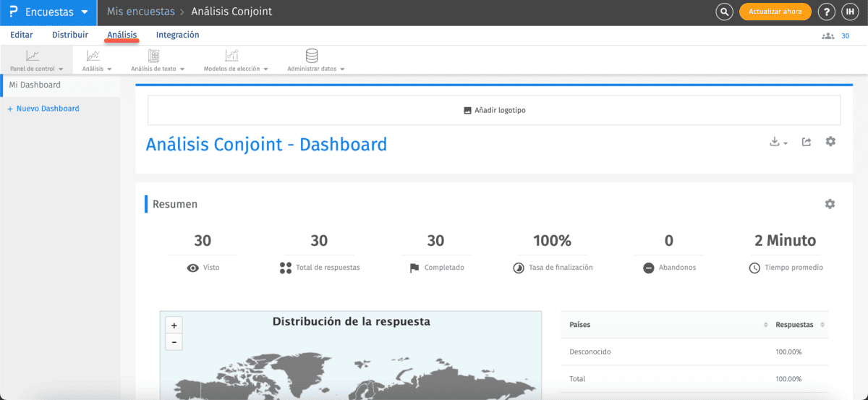The image size is (868, 400).
Task: Open dashboard settings gear icon
Action: [830, 142]
